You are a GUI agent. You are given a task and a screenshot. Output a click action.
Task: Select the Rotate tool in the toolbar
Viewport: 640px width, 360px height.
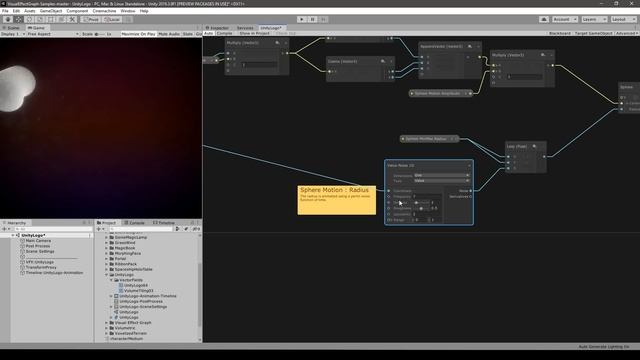29,19
